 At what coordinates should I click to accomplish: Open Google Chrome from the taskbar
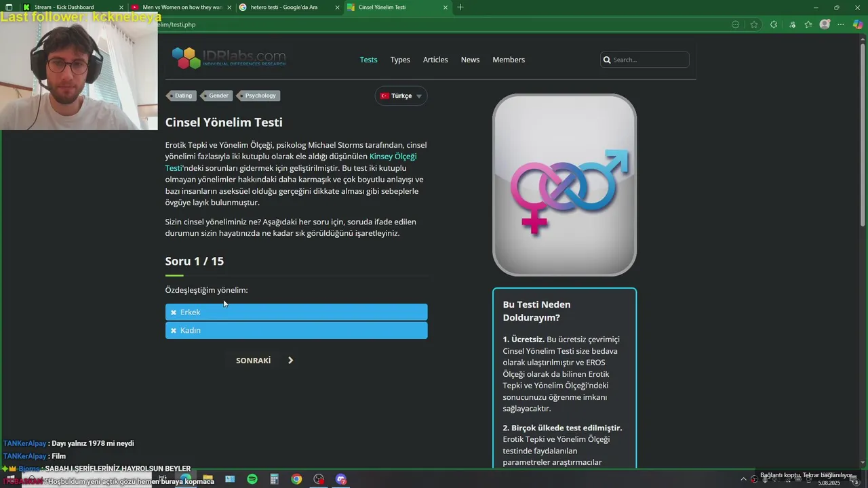point(296,479)
